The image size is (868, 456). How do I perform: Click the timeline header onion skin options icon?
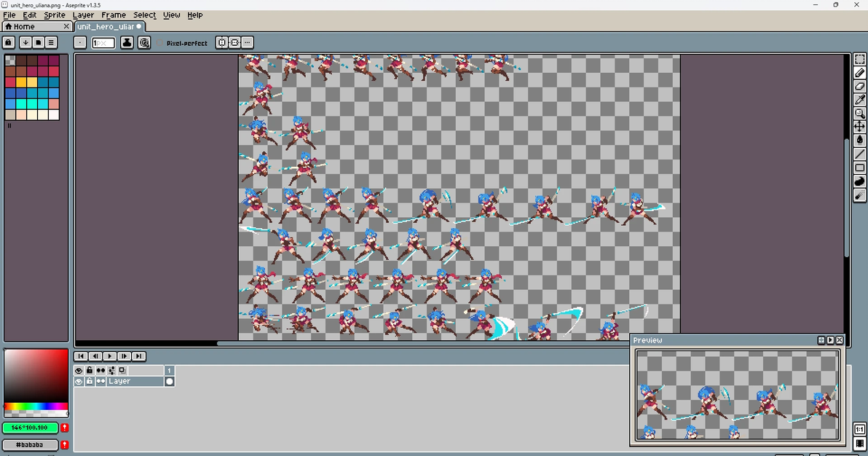112,370
